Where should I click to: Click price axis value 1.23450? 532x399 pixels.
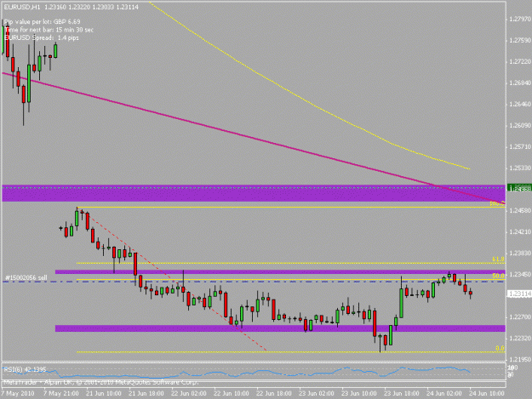tap(520, 274)
